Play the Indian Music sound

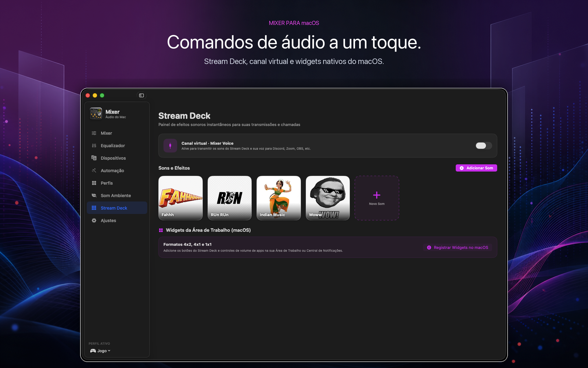(x=279, y=198)
